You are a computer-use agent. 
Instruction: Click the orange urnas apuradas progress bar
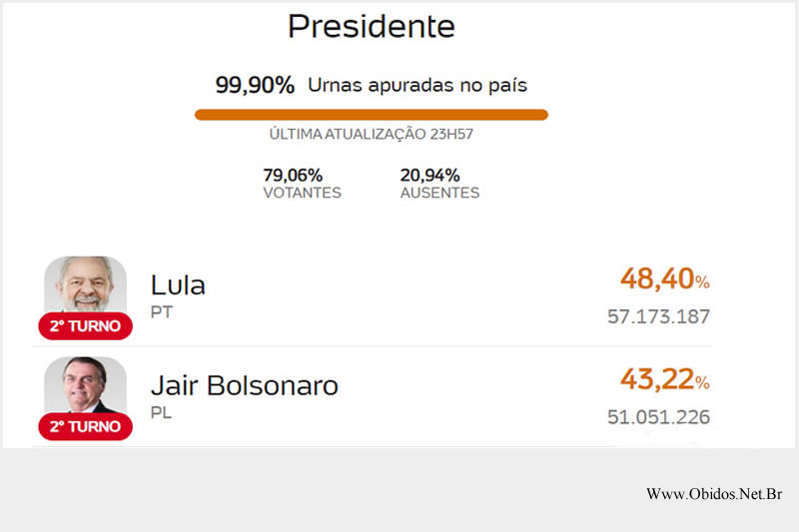(x=372, y=115)
